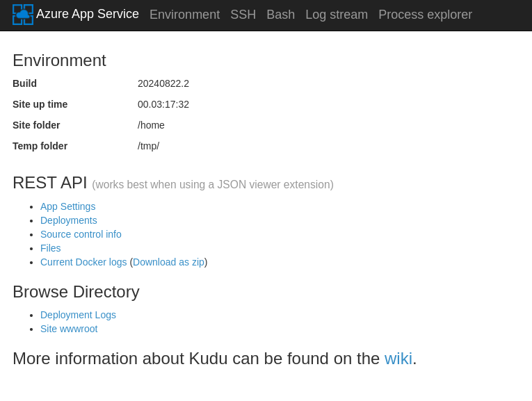Open the Azure App Service home title
532x401 pixels.
pyautogui.click(x=87, y=14)
